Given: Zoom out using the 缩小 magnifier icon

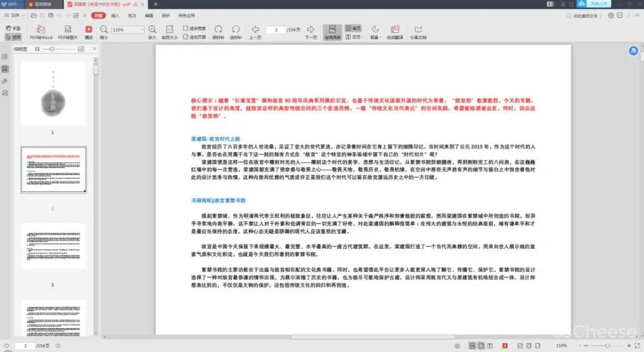Looking at the screenshot, I should click(x=104, y=30).
